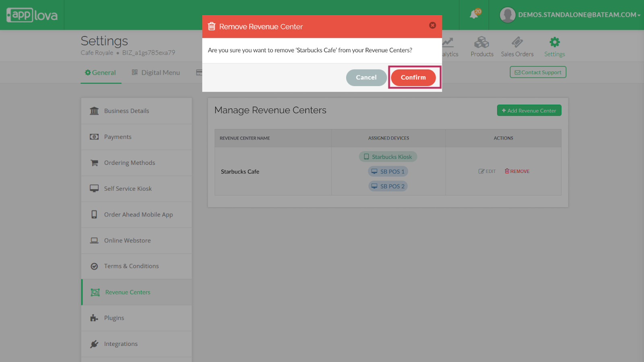Open Order Ahead Mobile App settings
The height and width of the screenshot is (362, 644).
coord(136,215)
